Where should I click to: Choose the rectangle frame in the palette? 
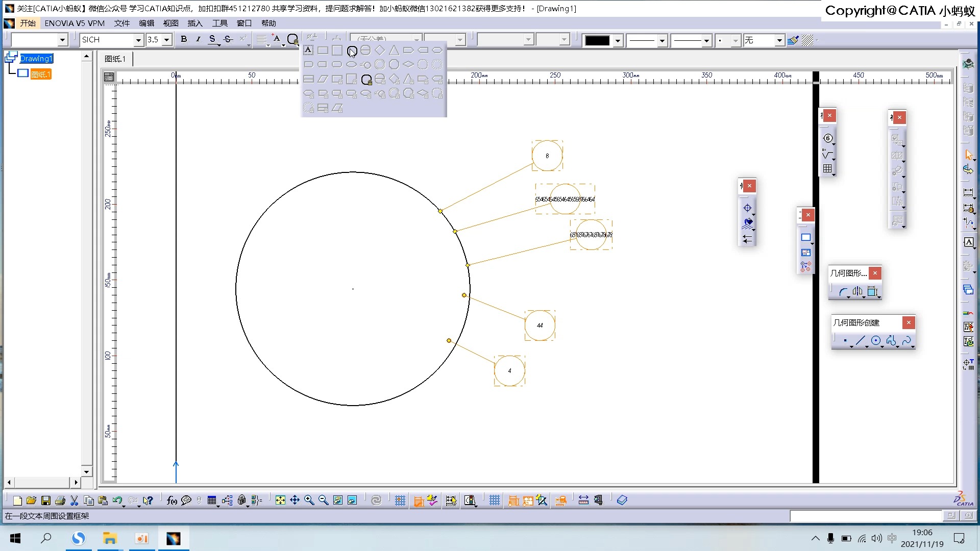pos(323,51)
